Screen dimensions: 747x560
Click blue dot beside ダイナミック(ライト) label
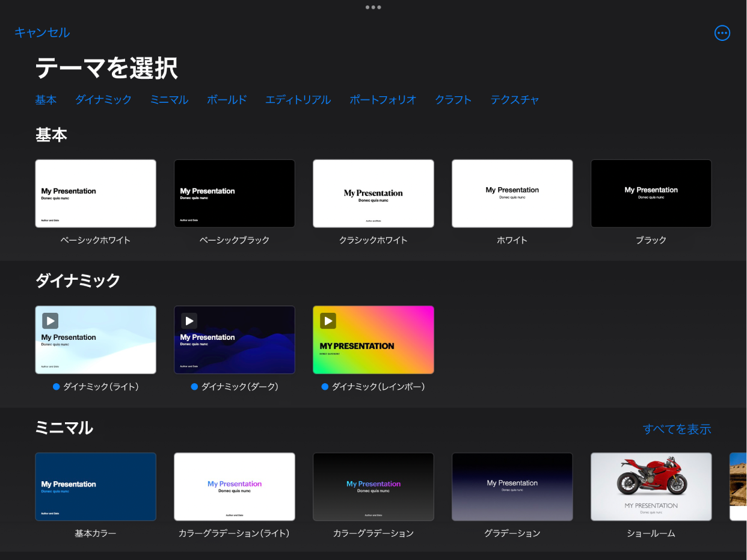click(x=57, y=387)
